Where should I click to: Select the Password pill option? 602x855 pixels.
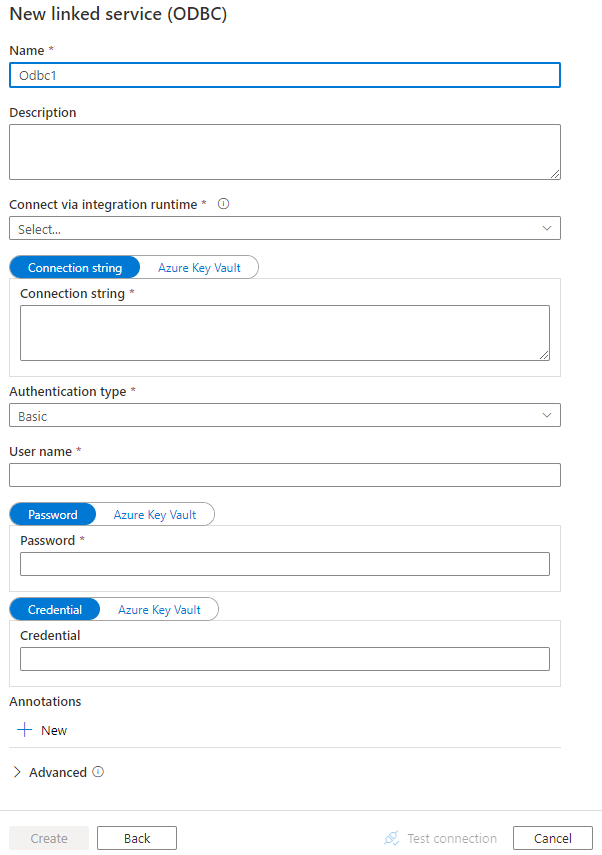point(52,514)
